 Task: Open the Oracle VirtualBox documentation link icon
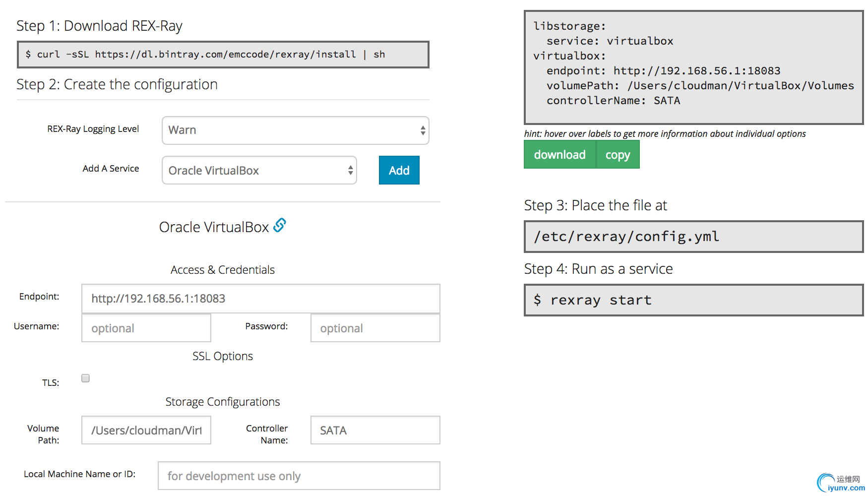280,225
